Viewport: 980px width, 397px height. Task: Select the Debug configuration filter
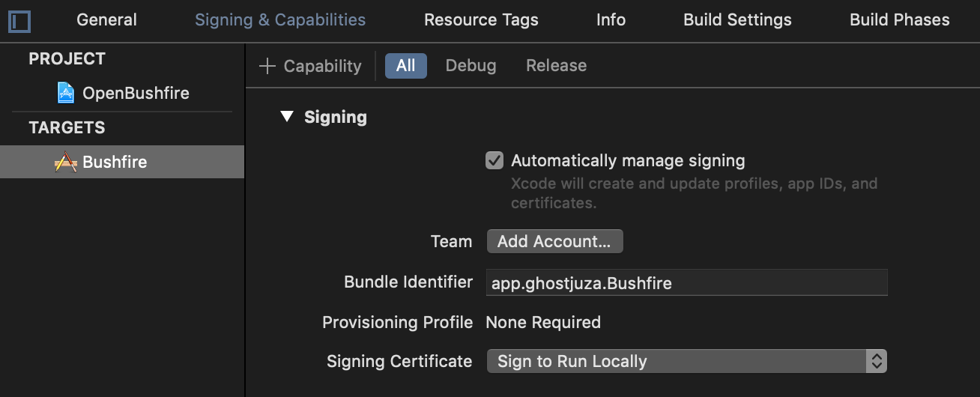tap(471, 66)
